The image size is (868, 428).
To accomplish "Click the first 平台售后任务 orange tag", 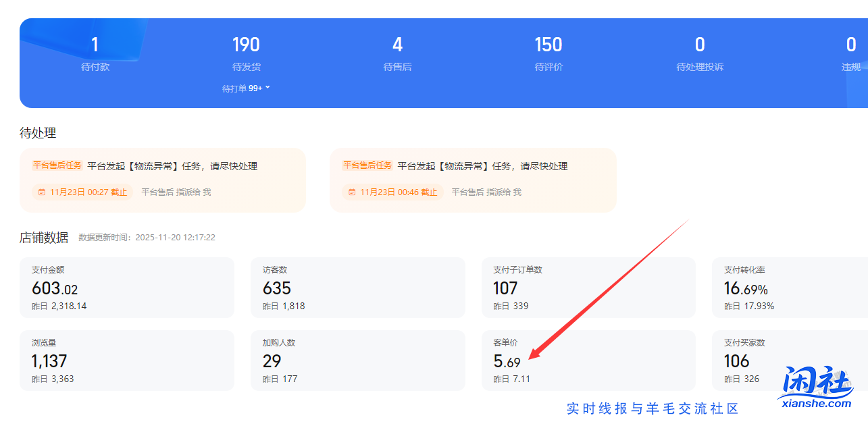I will point(57,165).
